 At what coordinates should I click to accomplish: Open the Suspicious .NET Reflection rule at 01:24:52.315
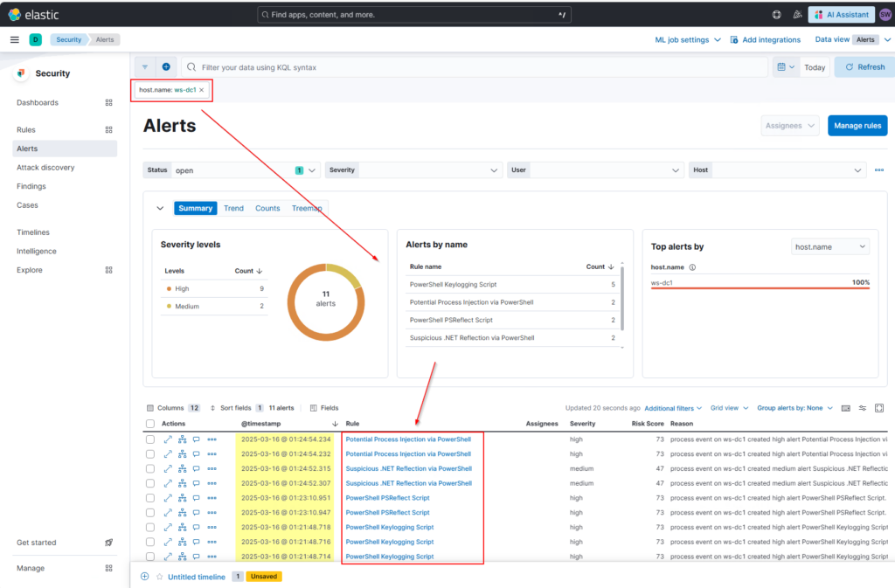[409, 469]
